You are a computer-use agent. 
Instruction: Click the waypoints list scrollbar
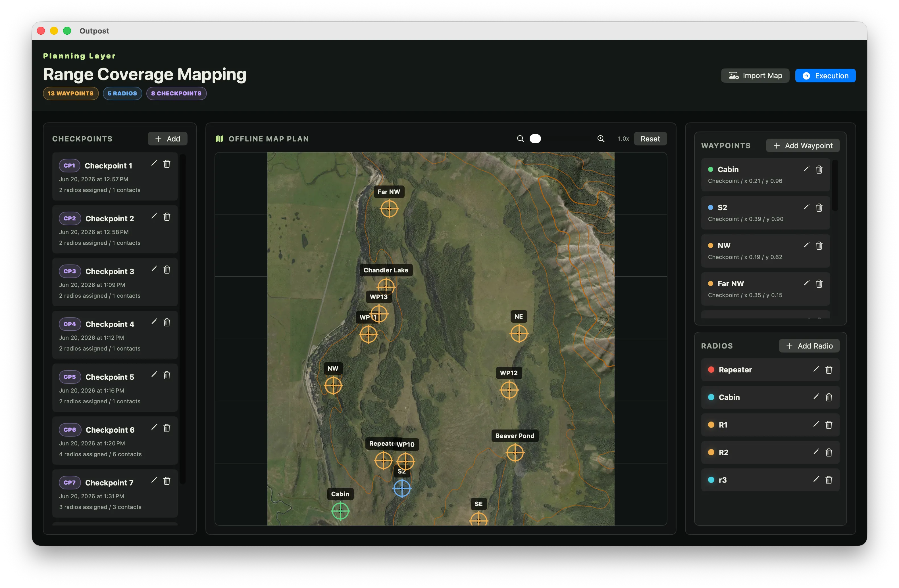point(835,185)
